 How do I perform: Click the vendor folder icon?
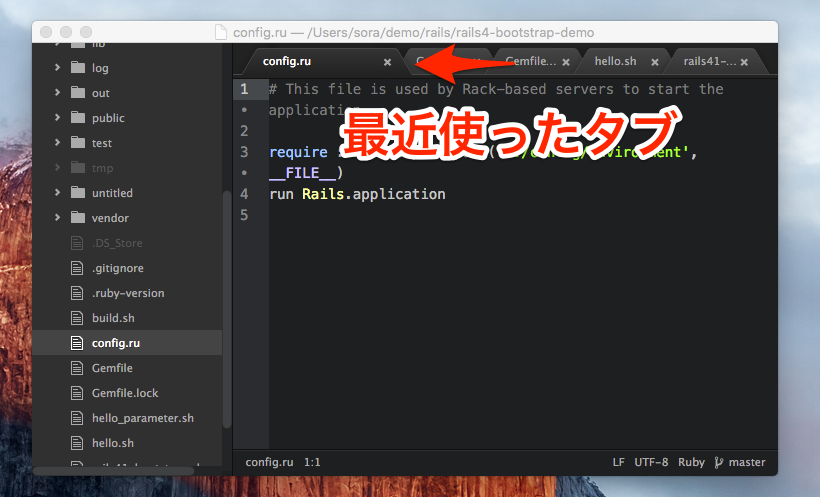point(78,217)
